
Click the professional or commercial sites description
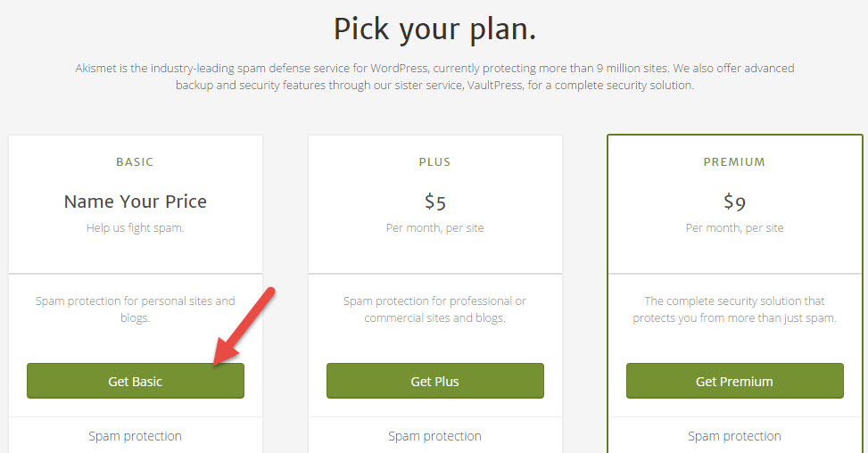pos(434,309)
